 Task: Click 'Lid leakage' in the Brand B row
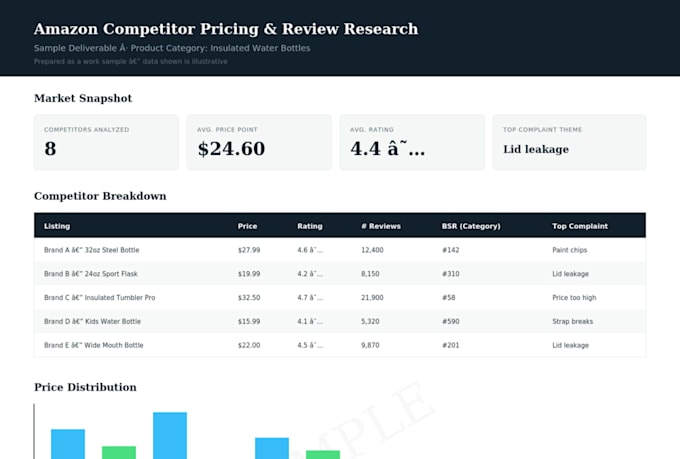point(570,274)
